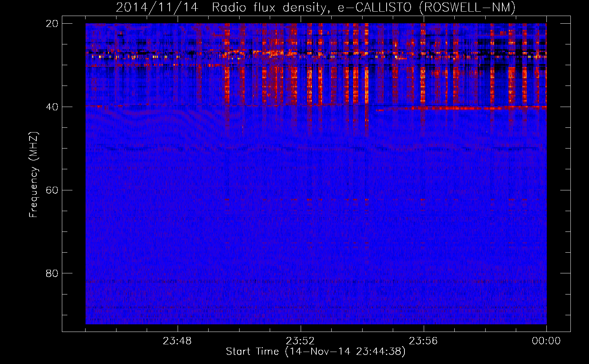Click the x-axis time label '23:48'
The image size is (589, 364).
click(x=177, y=341)
